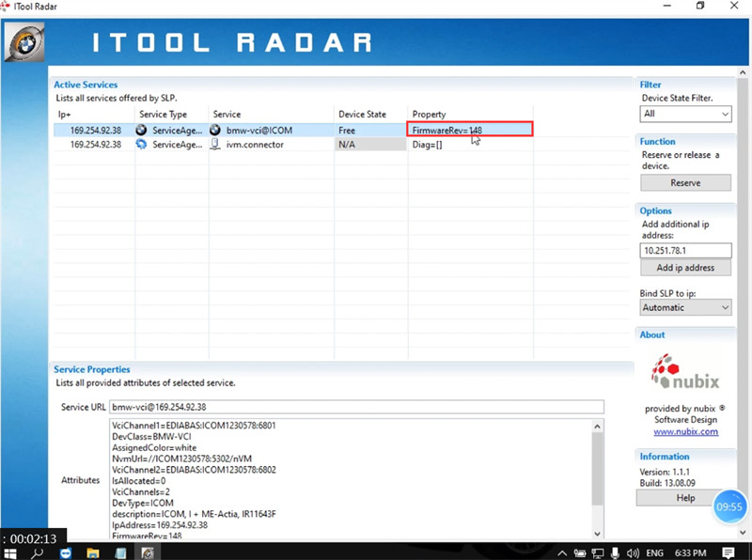Show hidden tray icons chevron
This screenshot has width=752, height=560.
click(x=562, y=553)
